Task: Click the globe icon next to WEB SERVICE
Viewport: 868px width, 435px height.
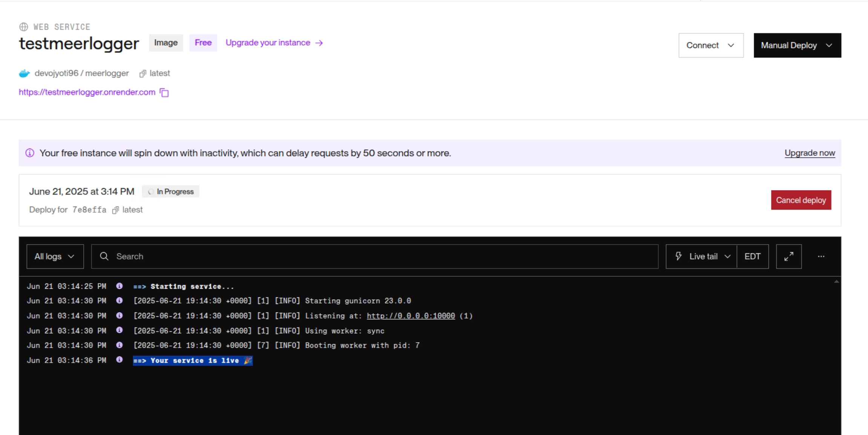Action: (23, 27)
